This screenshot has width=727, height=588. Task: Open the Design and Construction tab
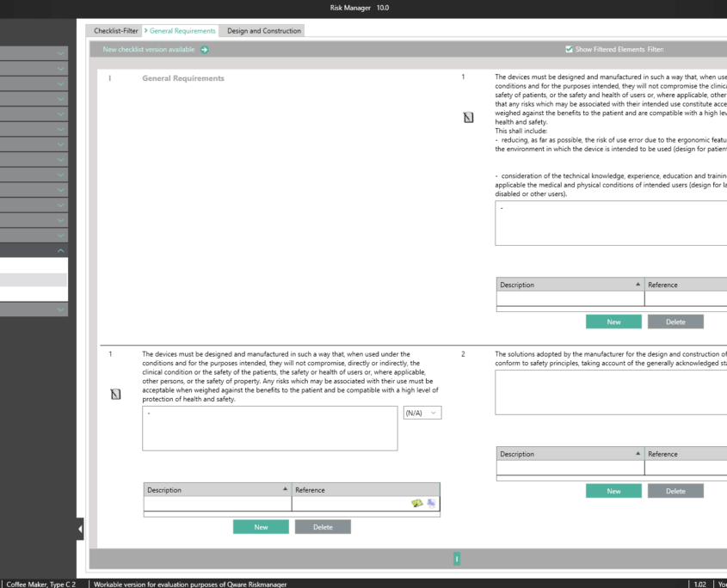coord(263,31)
